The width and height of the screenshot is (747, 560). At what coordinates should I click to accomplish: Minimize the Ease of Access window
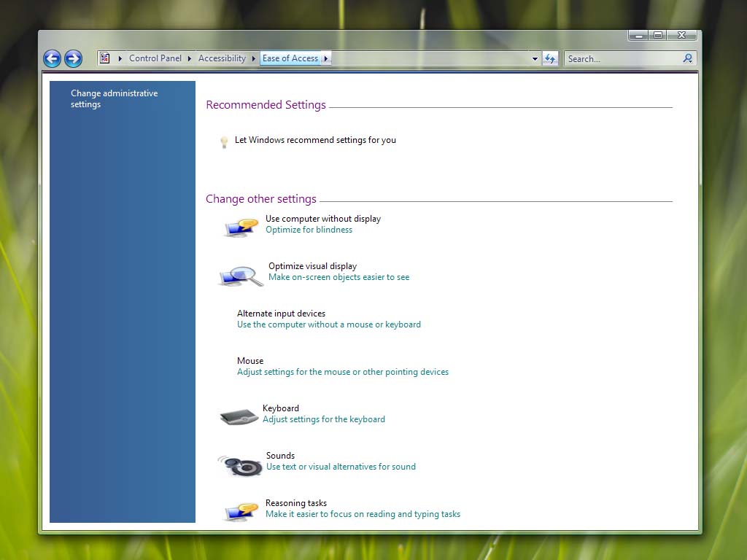(638, 35)
